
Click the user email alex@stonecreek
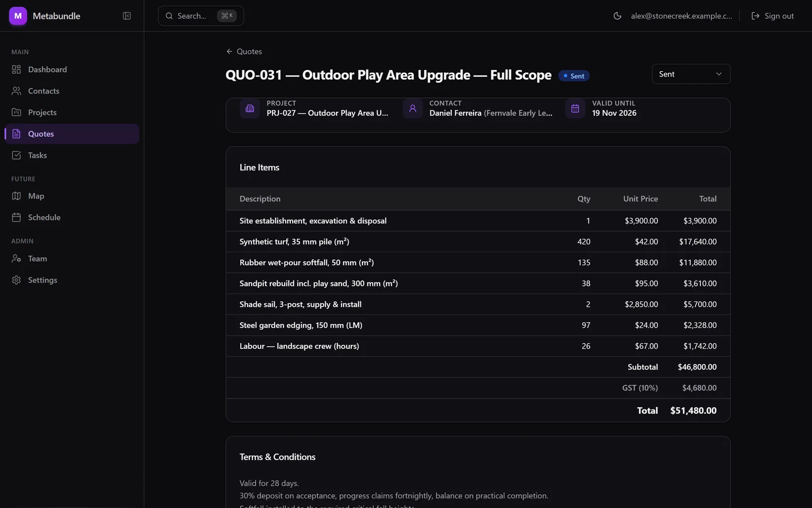click(x=682, y=16)
